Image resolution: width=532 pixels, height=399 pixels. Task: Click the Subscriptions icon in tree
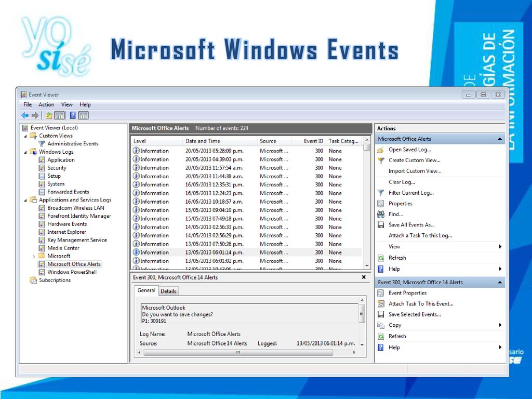33,280
